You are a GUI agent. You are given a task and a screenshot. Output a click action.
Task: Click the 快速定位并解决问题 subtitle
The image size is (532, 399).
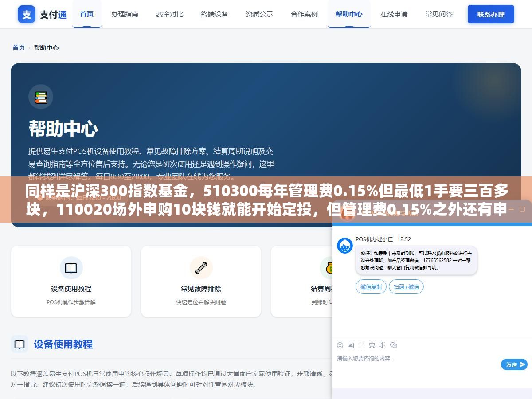(x=201, y=302)
